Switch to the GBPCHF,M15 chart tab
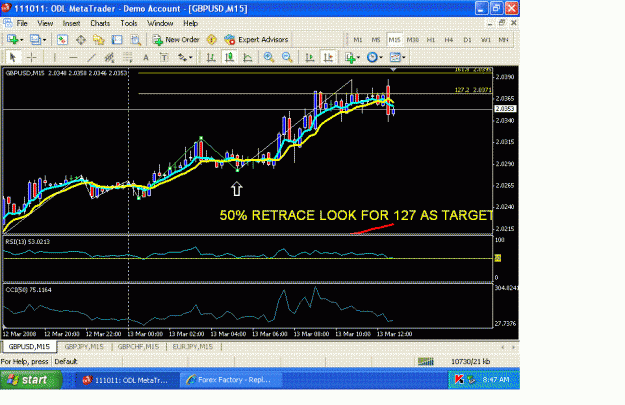The image size is (625, 405). [138, 347]
